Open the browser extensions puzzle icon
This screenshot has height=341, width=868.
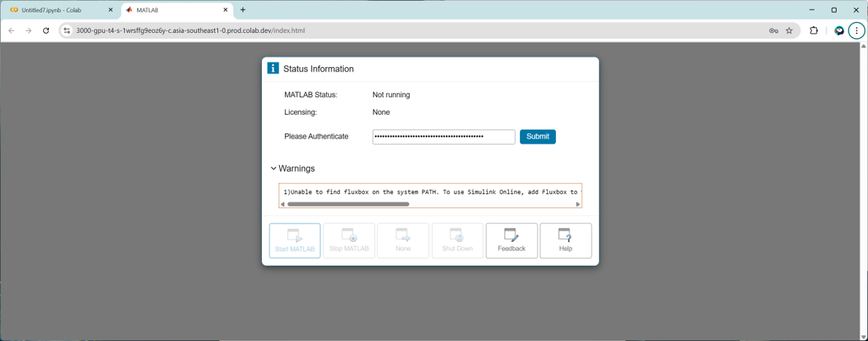pyautogui.click(x=814, y=31)
